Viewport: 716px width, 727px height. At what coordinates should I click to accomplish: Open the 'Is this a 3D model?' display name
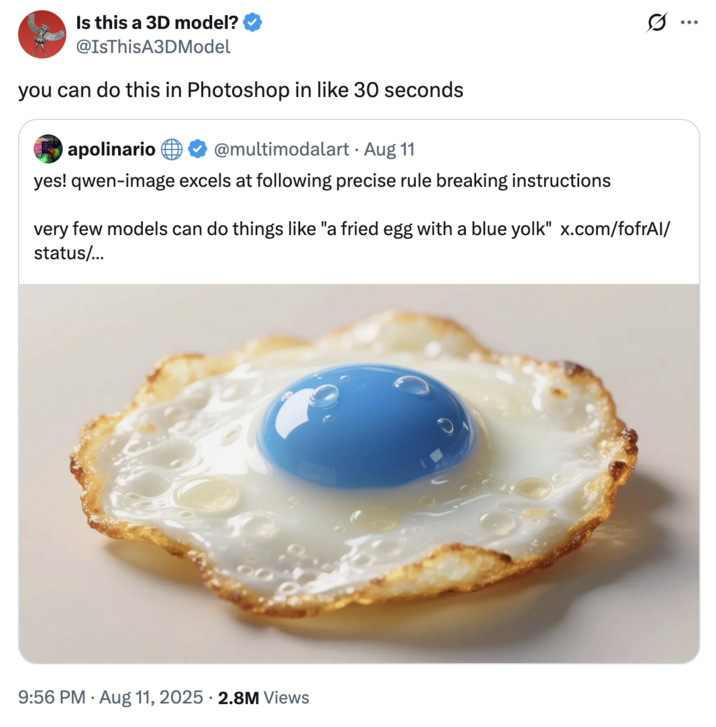coord(157,22)
